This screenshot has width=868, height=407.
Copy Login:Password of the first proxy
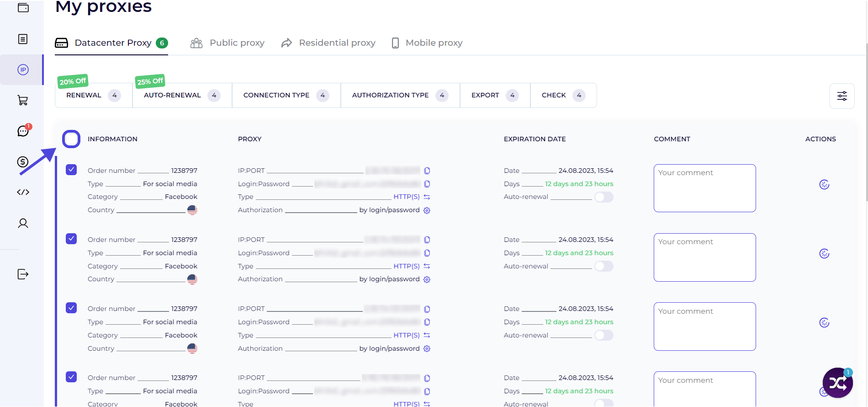(x=427, y=184)
